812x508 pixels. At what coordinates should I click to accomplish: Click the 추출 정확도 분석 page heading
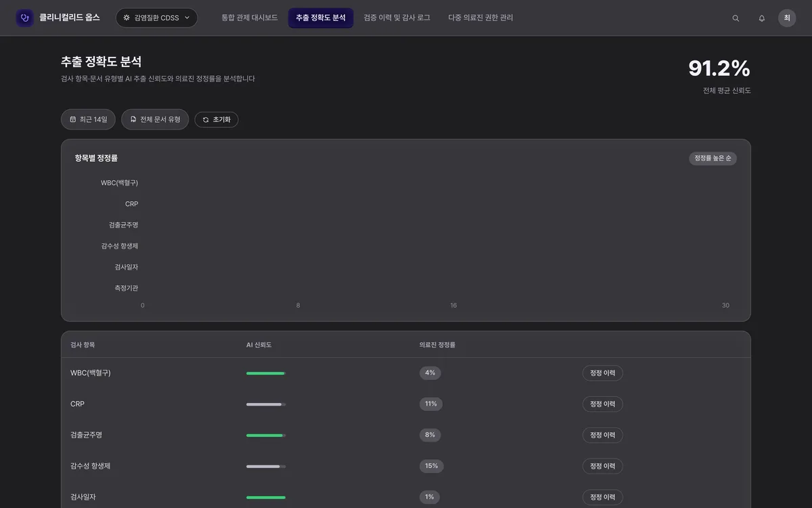pyautogui.click(x=101, y=62)
